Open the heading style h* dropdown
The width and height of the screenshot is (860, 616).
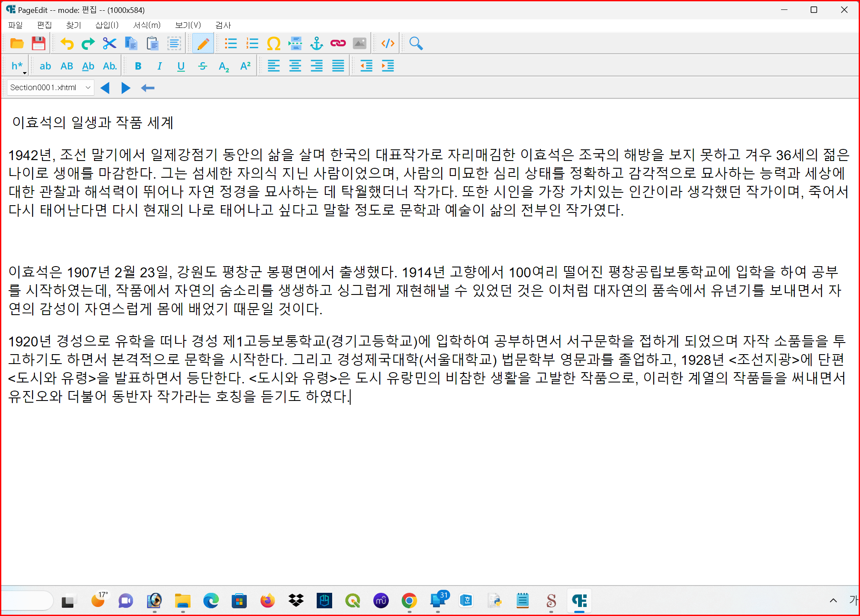point(18,66)
